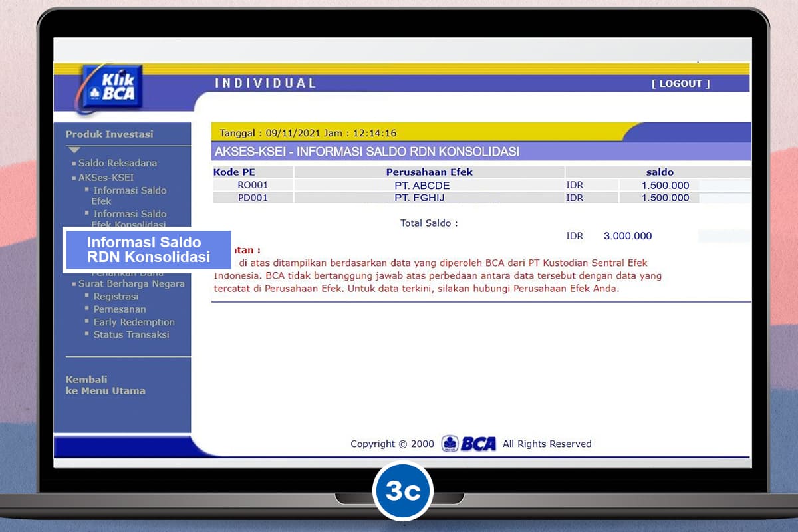Open Informasi Saldo Efek
Viewport: 798px width, 532px height.
pyautogui.click(x=130, y=196)
